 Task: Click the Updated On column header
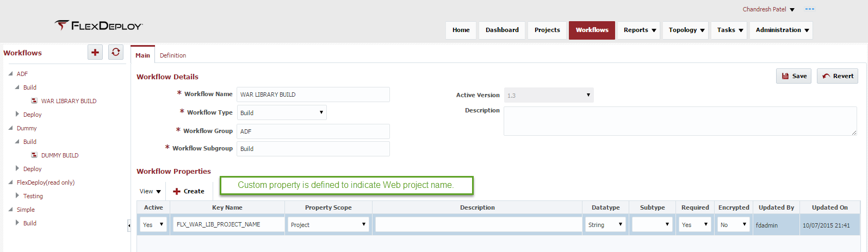click(830, 207)
